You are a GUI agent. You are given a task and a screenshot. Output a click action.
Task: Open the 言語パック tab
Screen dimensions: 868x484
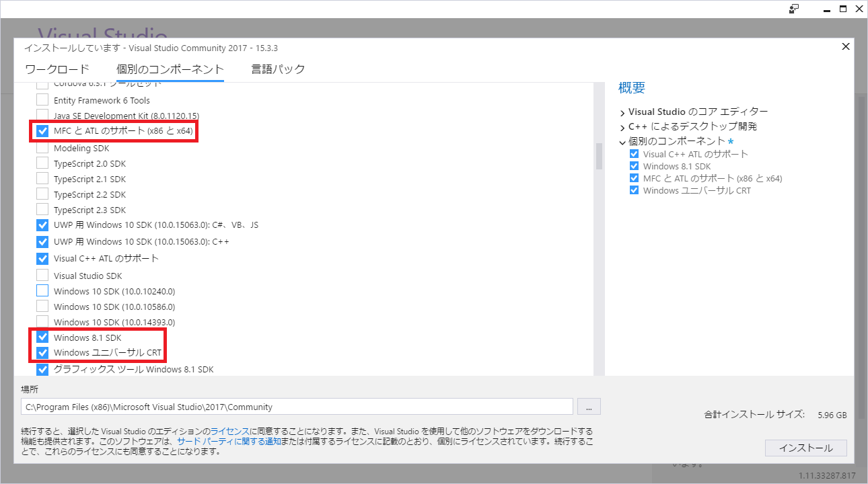(x=279, y=69)
